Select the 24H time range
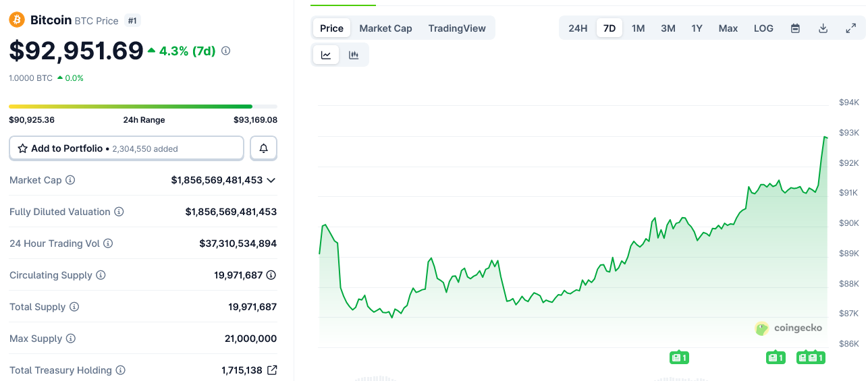The width and height of the screenshot is (868, 381). (578, 28)
